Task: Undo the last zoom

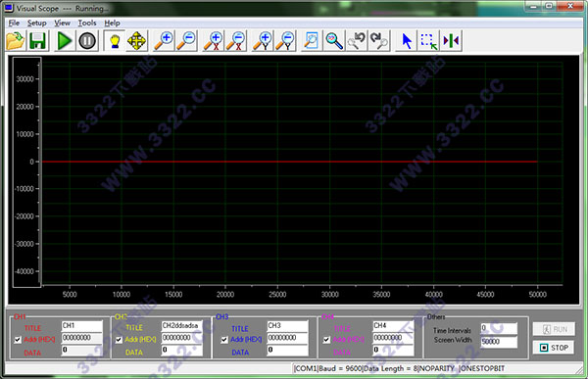Action: (357, 40)
